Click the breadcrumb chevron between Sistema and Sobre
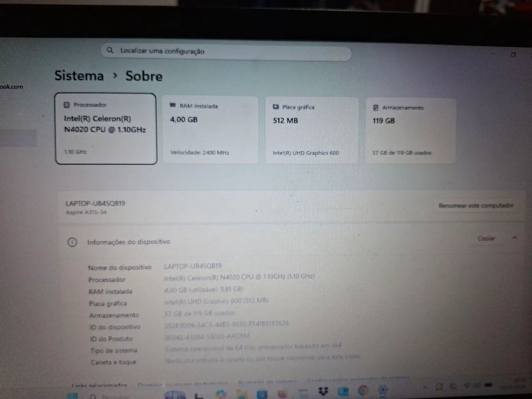The image size is (532, 399). click(x=115, y=76)
